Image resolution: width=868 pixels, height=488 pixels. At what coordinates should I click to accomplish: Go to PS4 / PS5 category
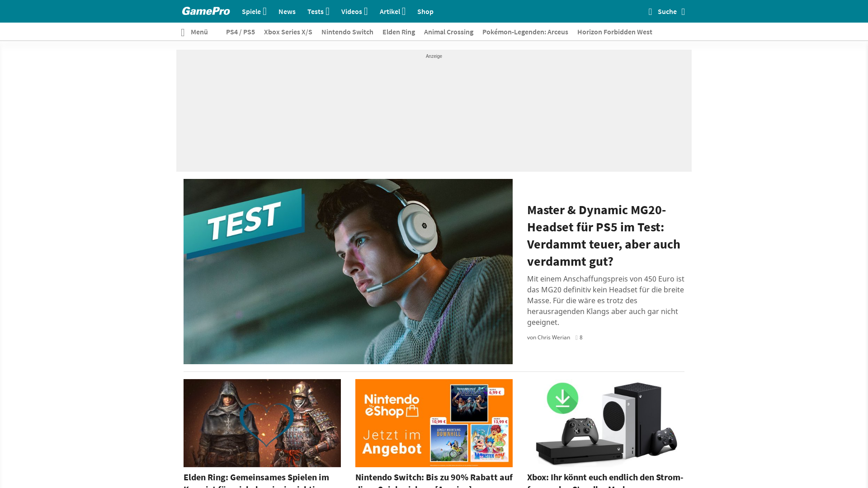point(241,32)
